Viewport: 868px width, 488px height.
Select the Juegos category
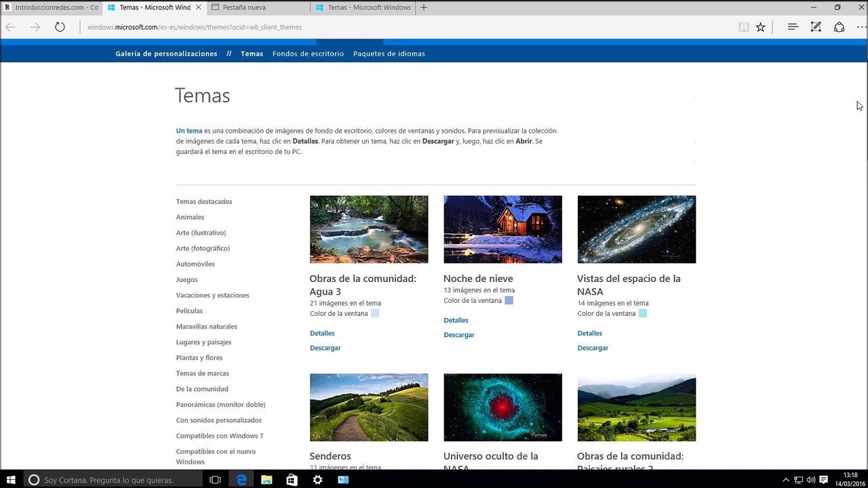coord(187,279)
